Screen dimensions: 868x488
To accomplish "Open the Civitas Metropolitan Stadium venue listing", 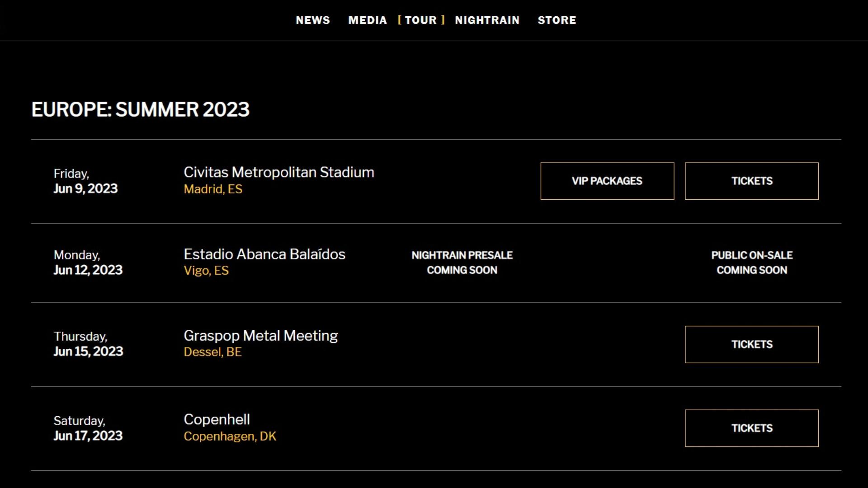I will 279,172.
